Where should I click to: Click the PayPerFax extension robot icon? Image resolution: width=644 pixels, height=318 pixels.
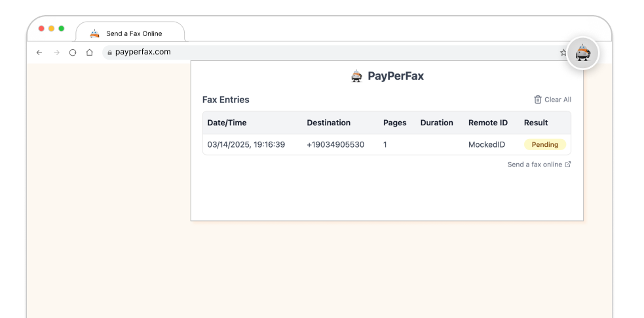tap(582, 53)
